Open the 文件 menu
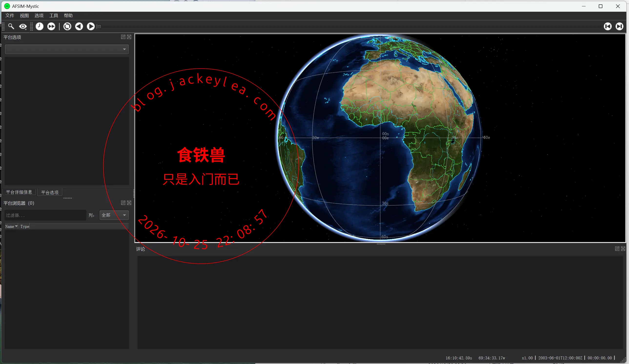This screenshot has height=364, width=629. coord(10,15)
